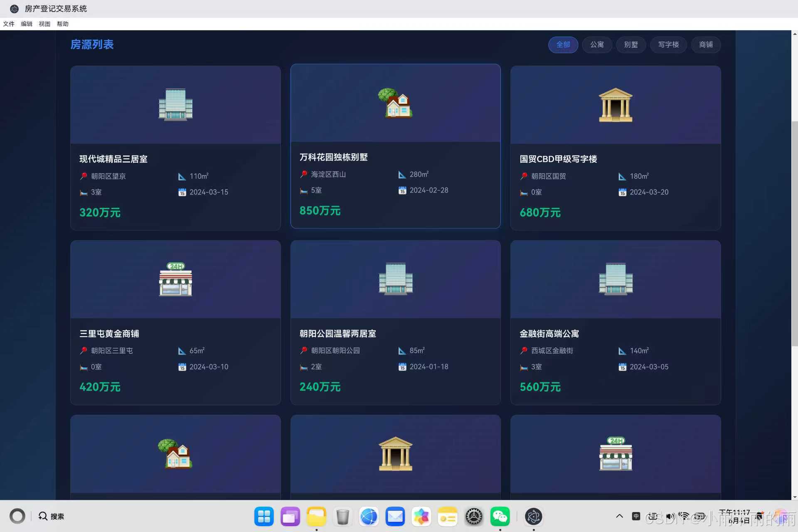Click location pin icon beside 朝阳区望京

84,176
